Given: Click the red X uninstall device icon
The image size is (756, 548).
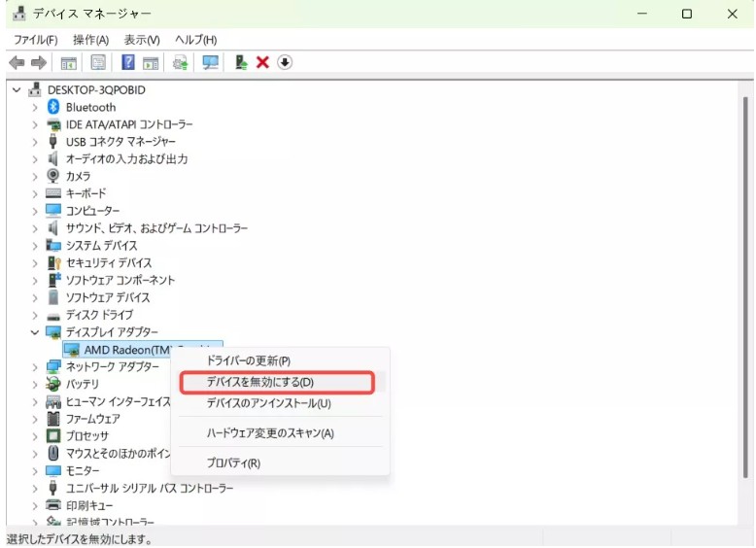Looking at the screenshot, I should (262, 62).
